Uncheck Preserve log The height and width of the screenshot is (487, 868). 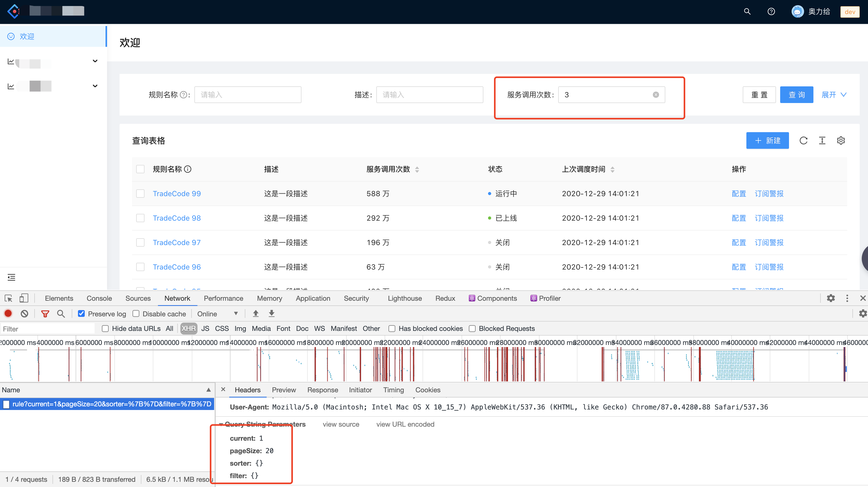click(81, 313)
